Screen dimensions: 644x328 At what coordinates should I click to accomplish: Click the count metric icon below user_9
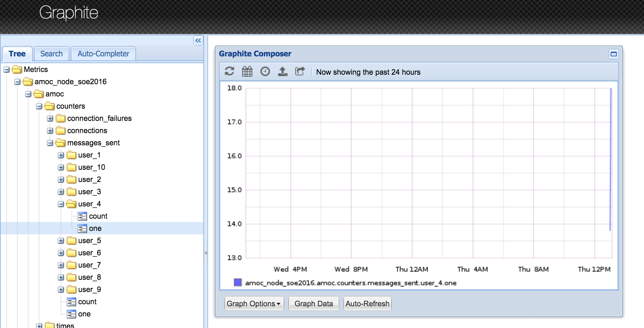coord(71,302)
